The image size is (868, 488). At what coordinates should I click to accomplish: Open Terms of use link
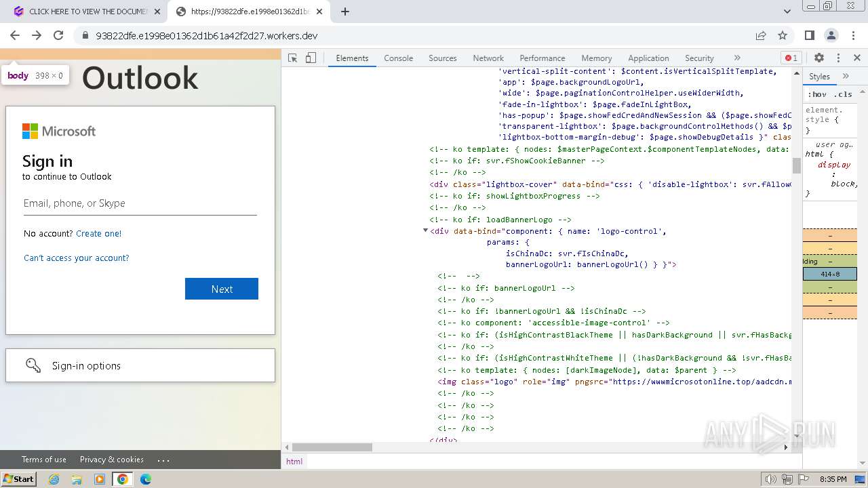(x=44, y=460)
